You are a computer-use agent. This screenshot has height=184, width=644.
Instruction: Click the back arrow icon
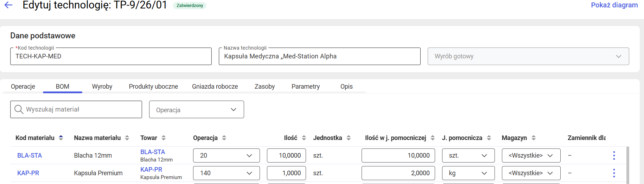[8, 5]
